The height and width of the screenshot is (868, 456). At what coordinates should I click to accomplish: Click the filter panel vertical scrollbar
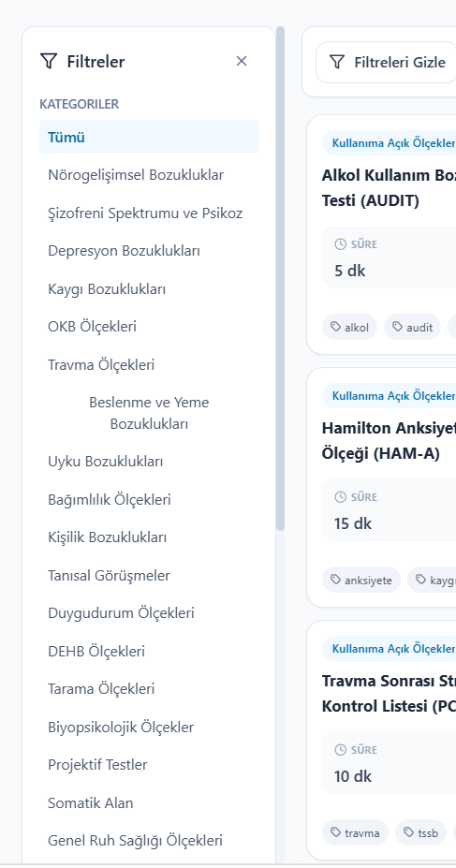click(x=281, y=279)
